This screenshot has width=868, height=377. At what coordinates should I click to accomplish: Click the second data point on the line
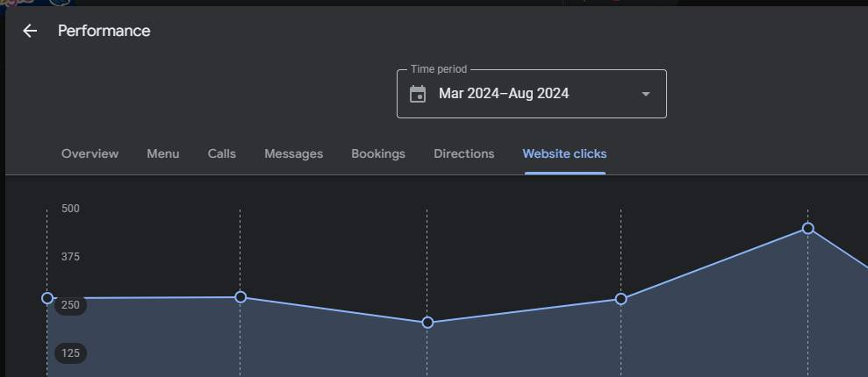pos(240,297)
